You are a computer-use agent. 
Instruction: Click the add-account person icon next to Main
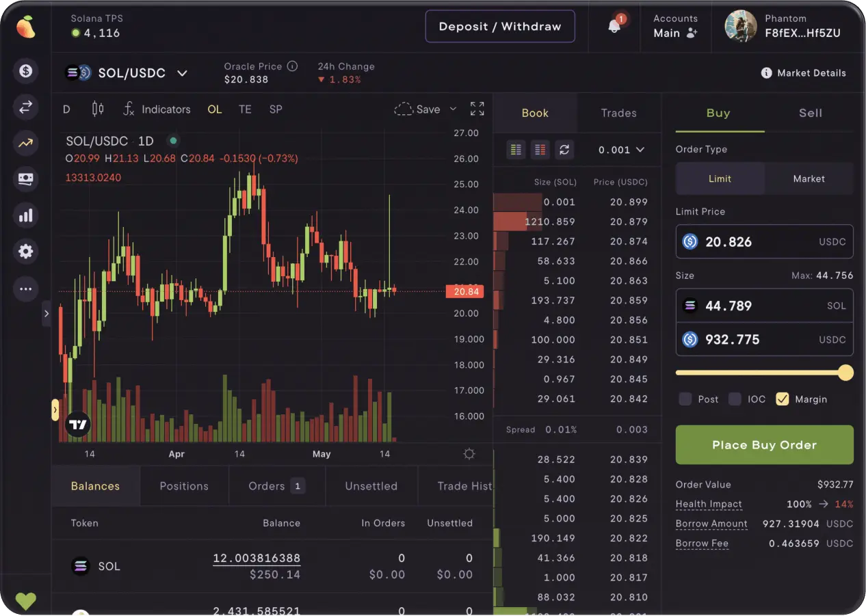coord(692,33)
